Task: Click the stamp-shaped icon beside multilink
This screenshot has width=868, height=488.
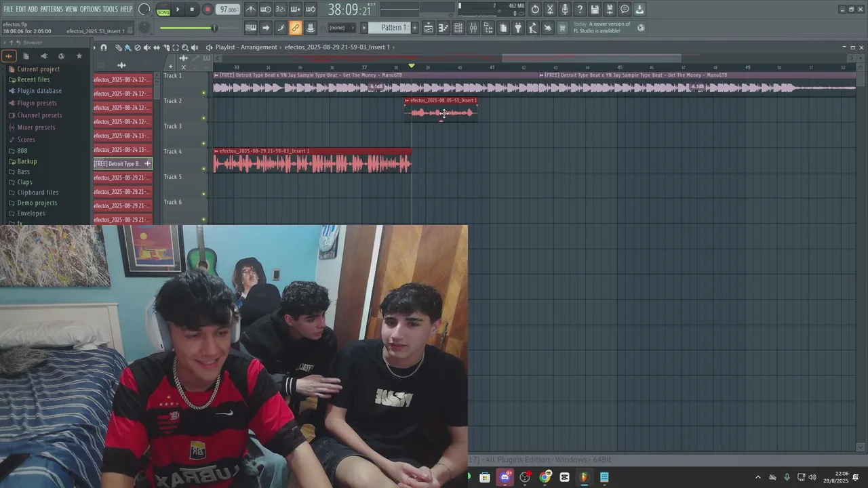Action: tap(311, 28)
